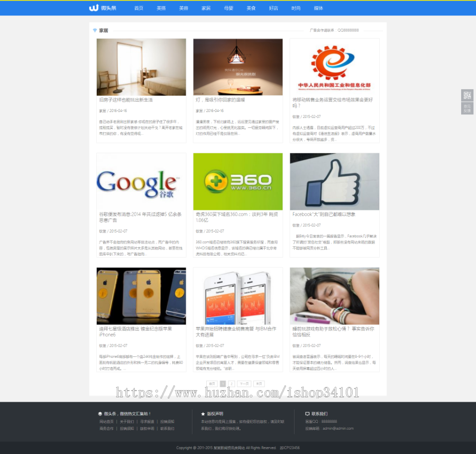Screen dimensions: 476x454
Task: Open article title 迪拜七星级酒店推出镀金纪念版
Action: tap(135, 332)
